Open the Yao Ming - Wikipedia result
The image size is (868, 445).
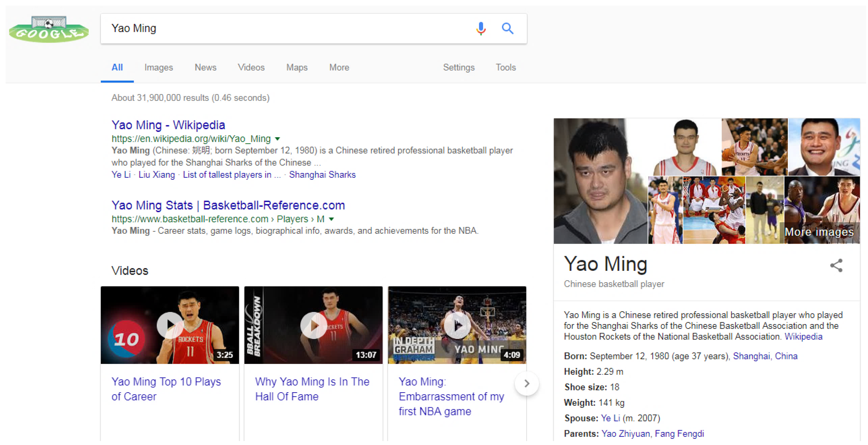pos(168,125)
